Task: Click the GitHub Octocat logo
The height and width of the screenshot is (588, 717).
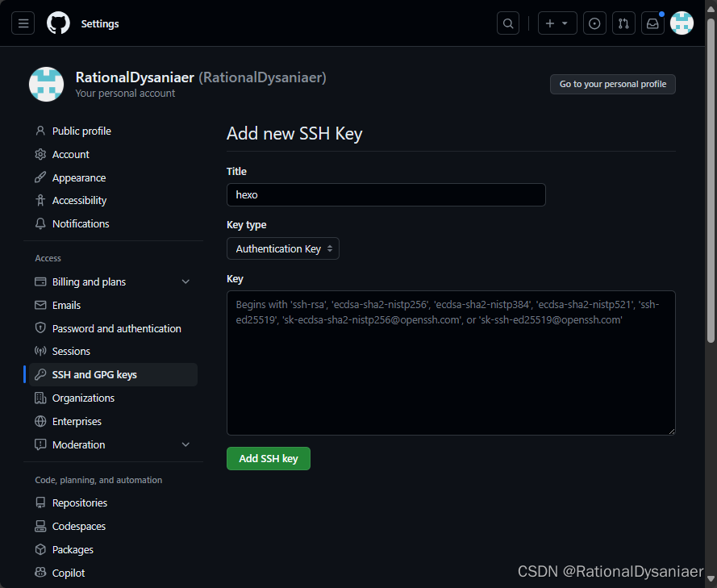Action: click(59, 23)
